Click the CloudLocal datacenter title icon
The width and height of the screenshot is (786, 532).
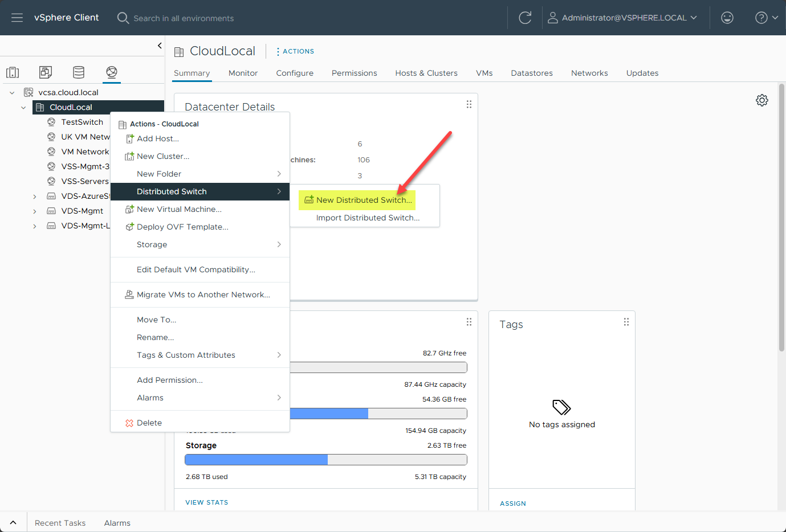point(179,52)
